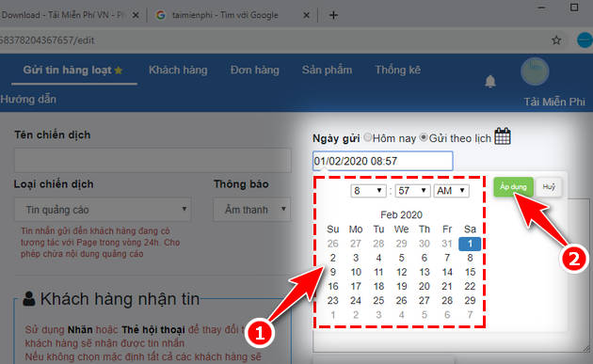Pick date 25 in the calendar
This screenshot has width=593, height=364.
tap(378, 301)
